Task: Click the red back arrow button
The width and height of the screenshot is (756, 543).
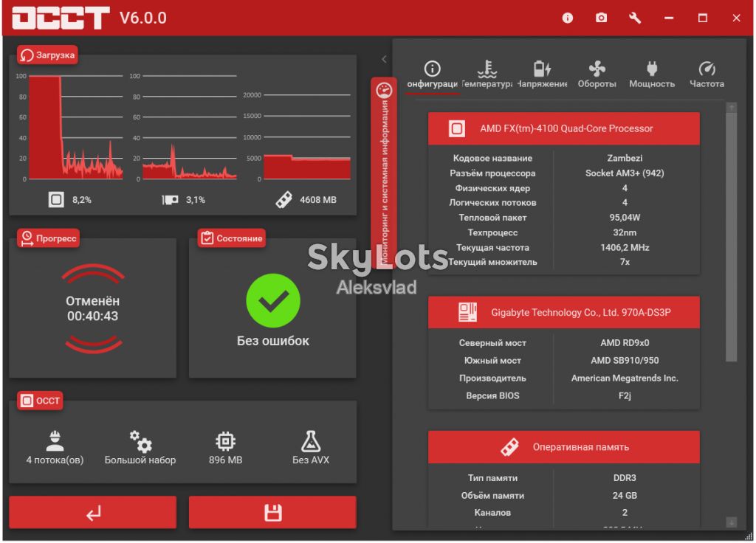Action: tap(93, 513)
